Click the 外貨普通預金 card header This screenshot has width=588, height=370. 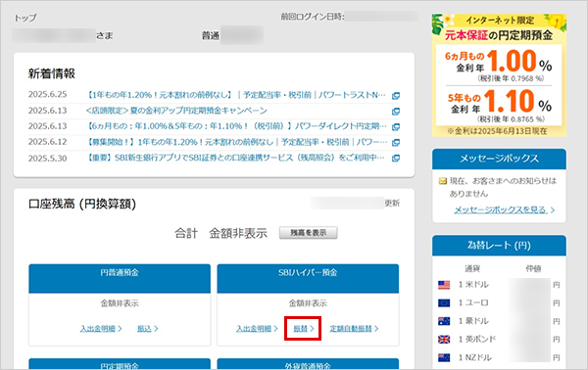pos(308,364)
